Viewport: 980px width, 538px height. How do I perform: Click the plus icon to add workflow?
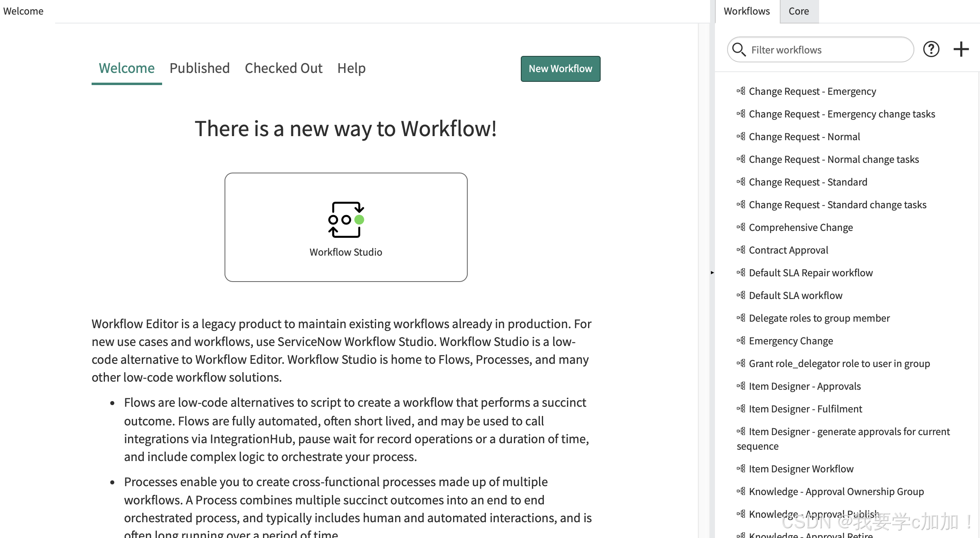point(961,49)
